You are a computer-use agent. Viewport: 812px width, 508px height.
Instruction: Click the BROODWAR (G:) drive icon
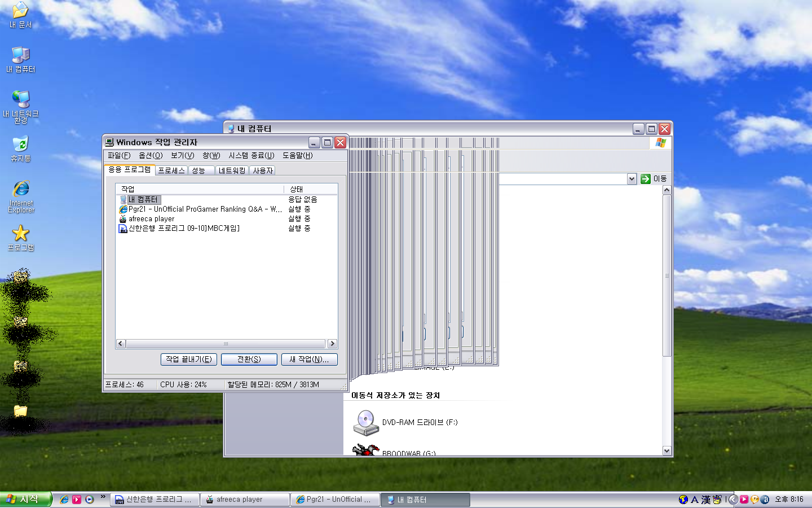coord(367,450)
